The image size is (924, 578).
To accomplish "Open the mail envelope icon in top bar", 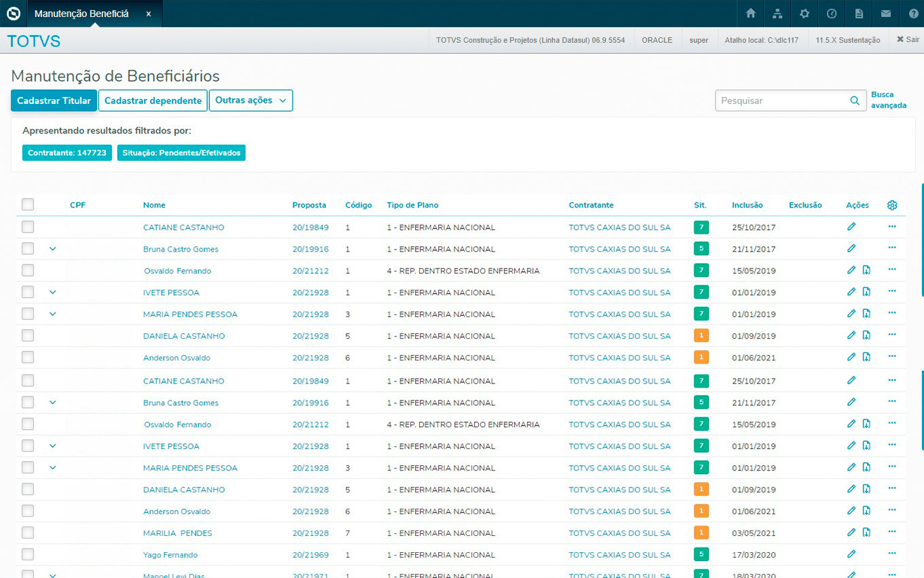I will [886, 14].
